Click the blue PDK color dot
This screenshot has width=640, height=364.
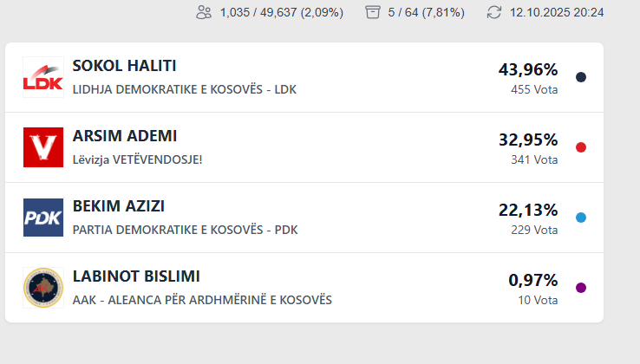pyautogui.click(x=581, y=218)
